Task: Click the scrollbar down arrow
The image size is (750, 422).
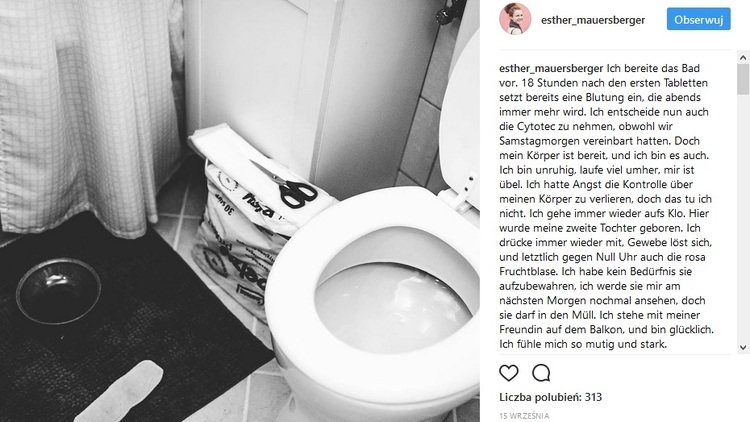Action: (743, 347)
